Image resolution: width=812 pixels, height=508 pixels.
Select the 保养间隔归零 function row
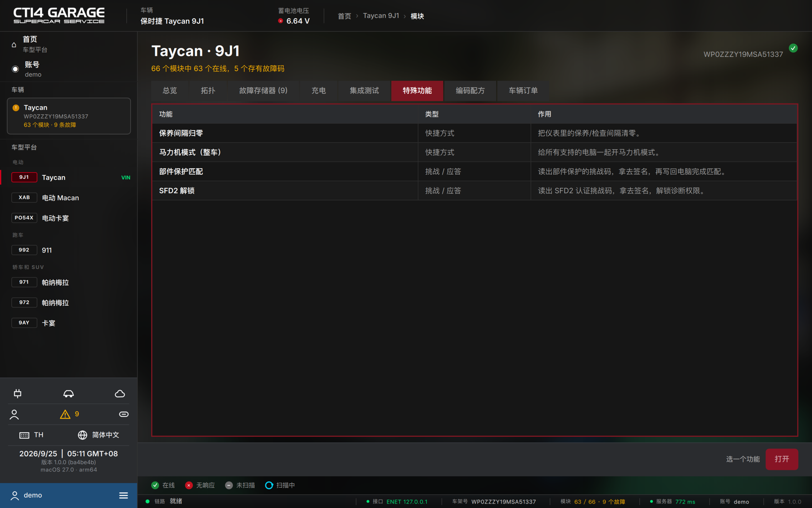(x=475, y=133)
